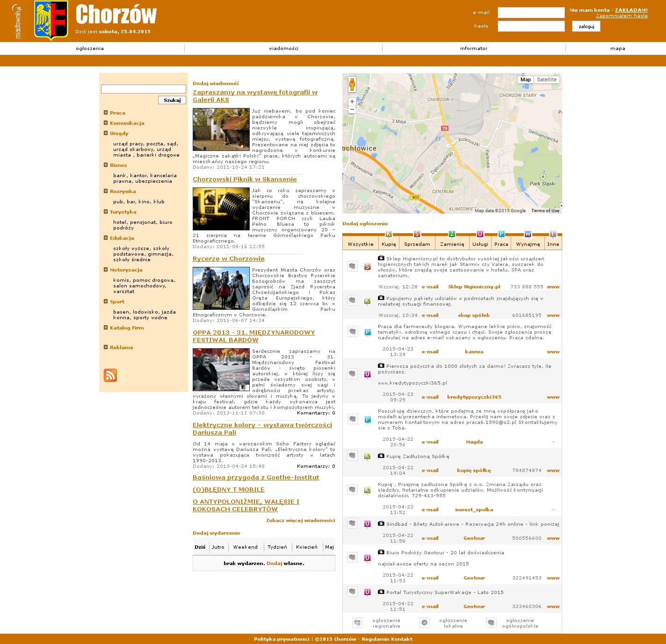Expand the Turystyka category arrow
The image size is (666, 644).
(x=106, y=212)
